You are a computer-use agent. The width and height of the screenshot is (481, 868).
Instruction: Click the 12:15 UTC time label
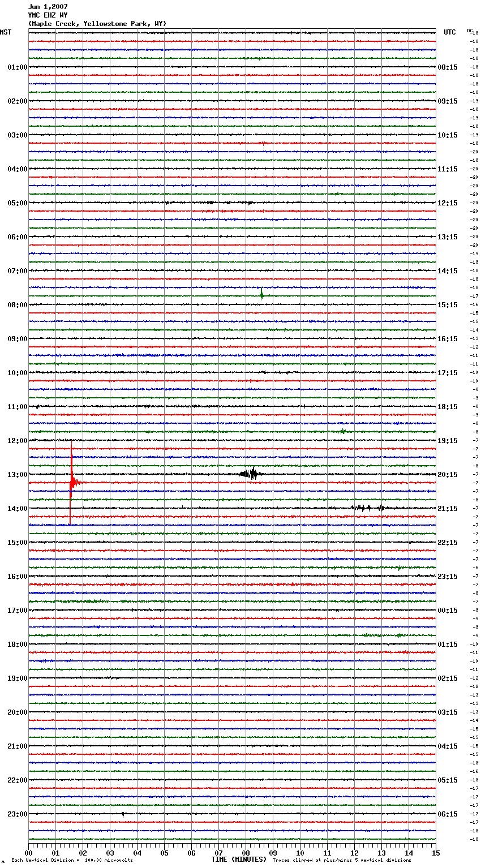[448, 203]
